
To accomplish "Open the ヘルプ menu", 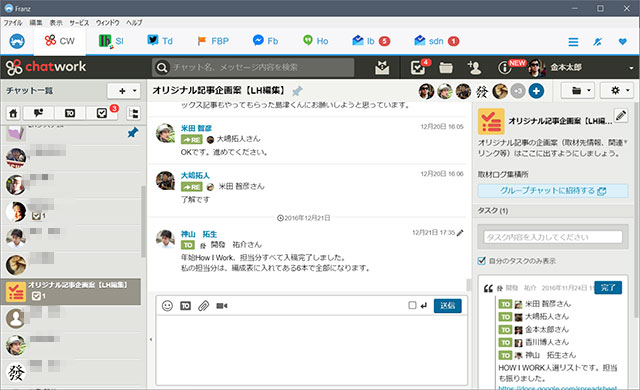I will [134, 22].
